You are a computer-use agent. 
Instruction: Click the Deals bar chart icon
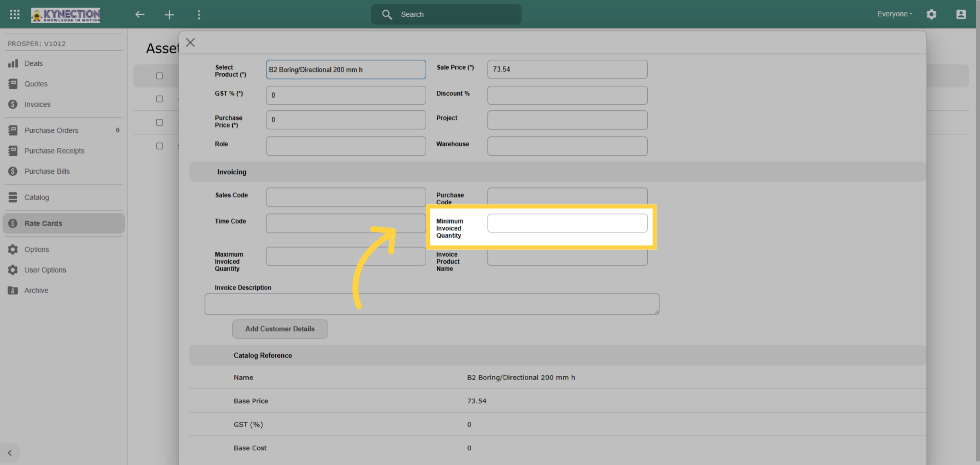(x=13, y=63)
